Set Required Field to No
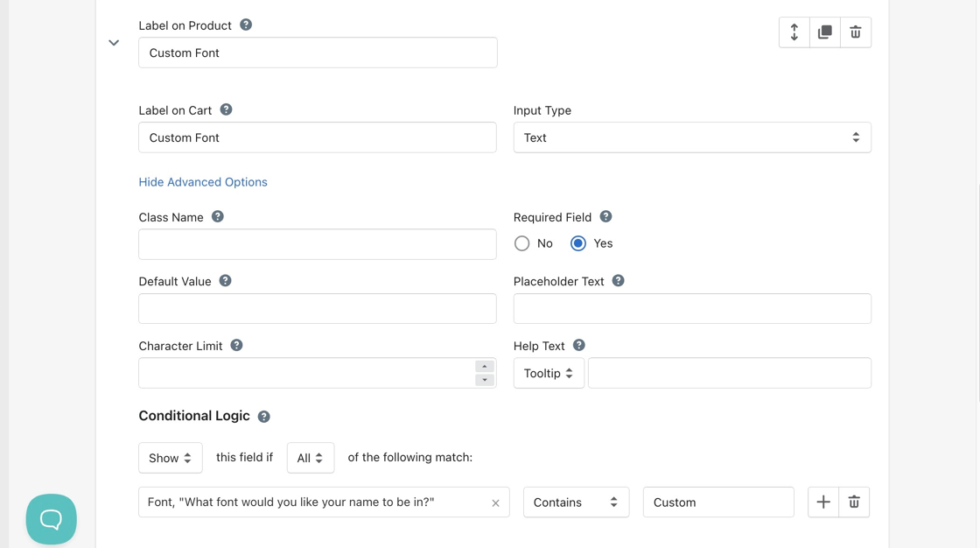This screenshot has width=980, height=548. 522,243
